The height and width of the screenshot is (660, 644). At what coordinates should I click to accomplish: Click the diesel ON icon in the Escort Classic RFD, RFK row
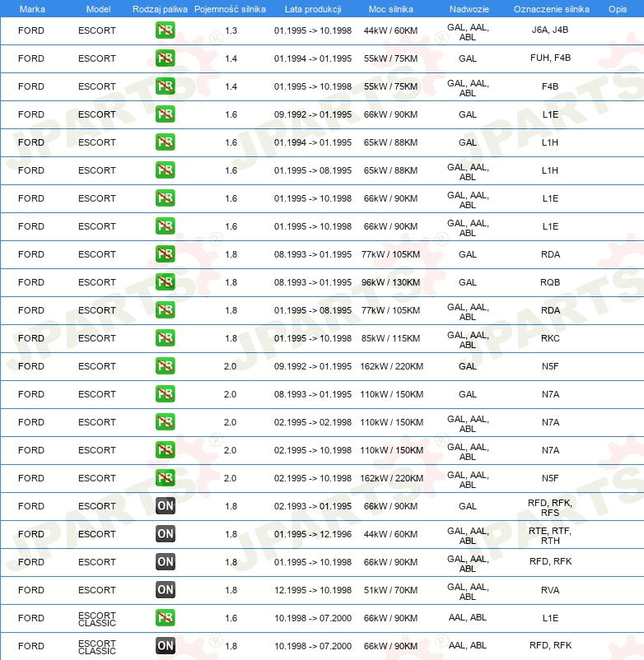coord(165,646)
